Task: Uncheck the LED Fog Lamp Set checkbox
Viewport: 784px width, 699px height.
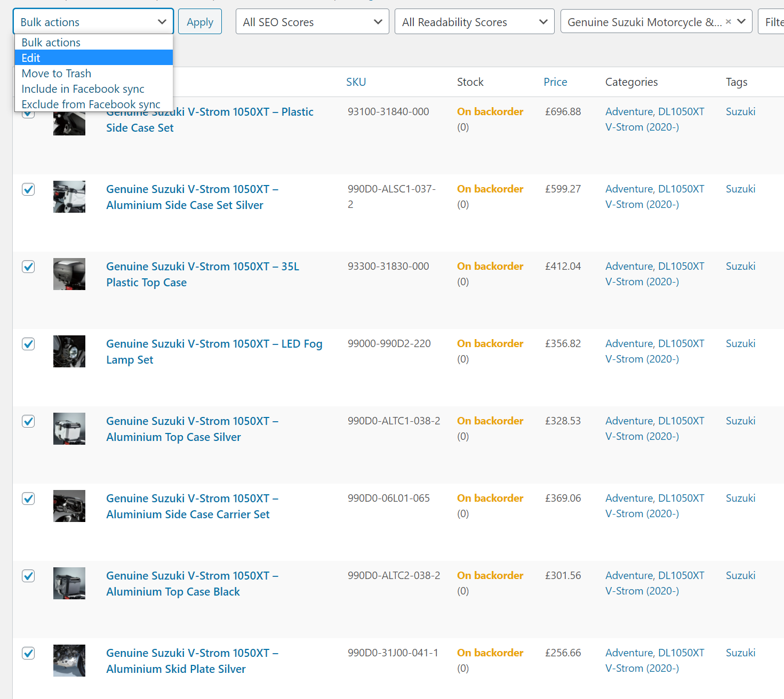Action: coord(28,344)
